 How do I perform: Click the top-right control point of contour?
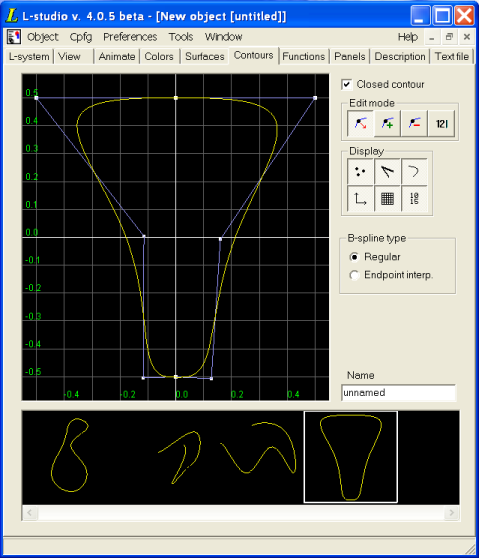[x=315, y=98]
